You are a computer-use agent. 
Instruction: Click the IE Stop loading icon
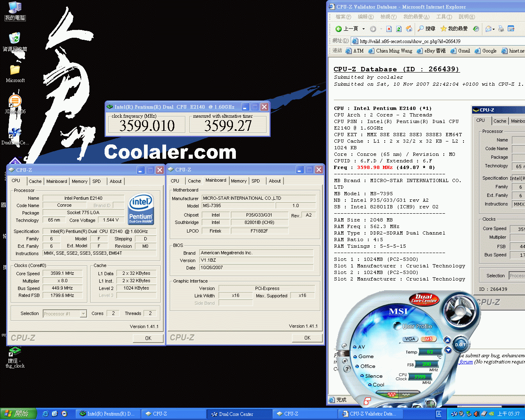coord(389,29)
